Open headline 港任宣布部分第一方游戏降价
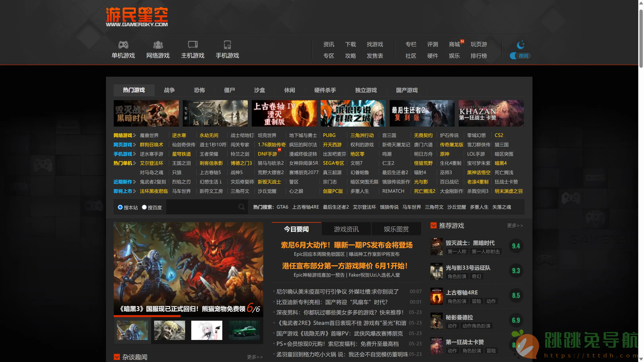644x362 pixels. [x=345, y=266]
